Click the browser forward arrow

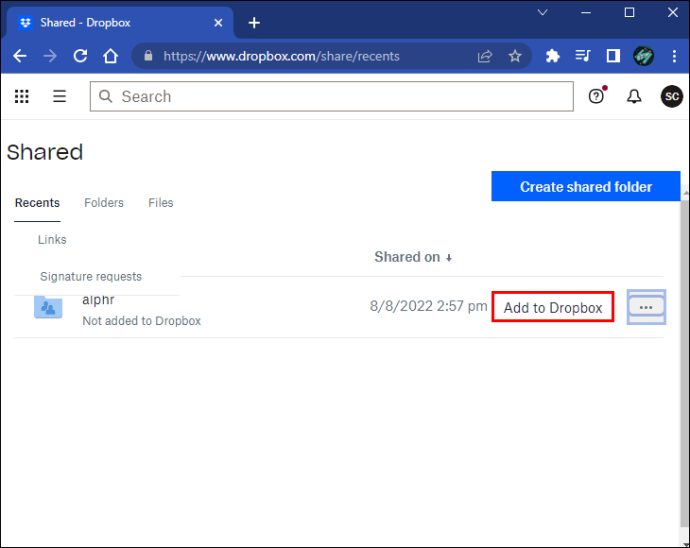[x=50, y=56]
